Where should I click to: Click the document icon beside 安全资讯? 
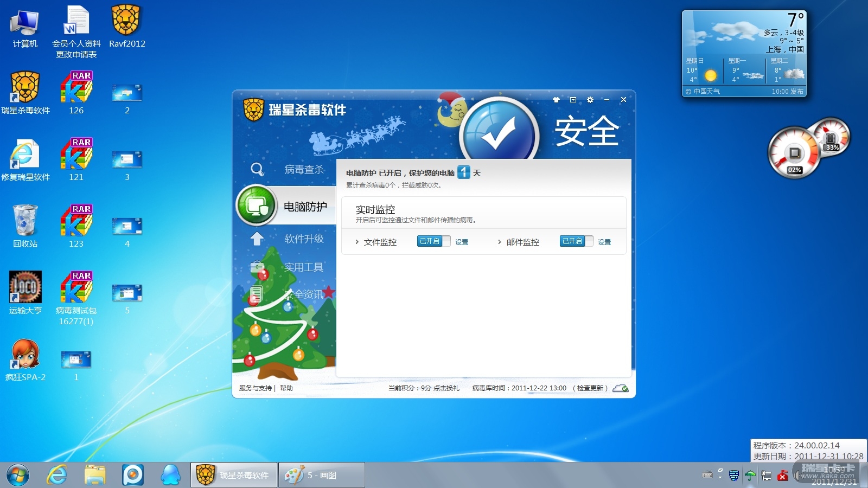point(257,294)
